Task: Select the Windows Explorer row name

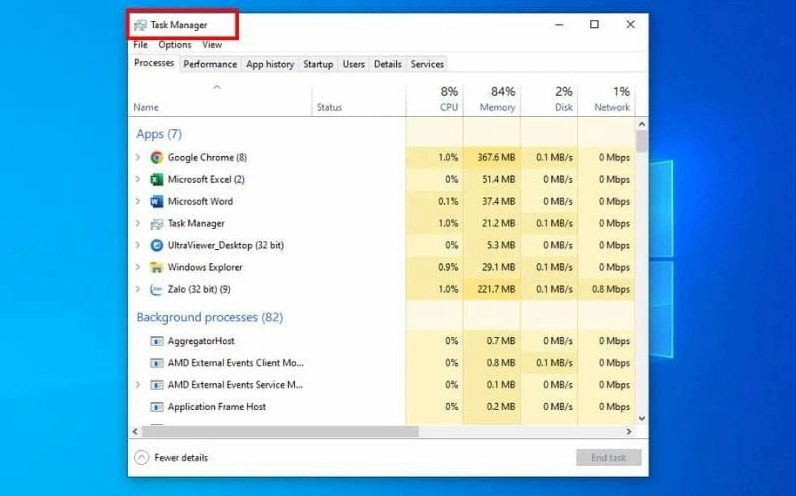Action: pyautogui.click(x=205, y=267)
